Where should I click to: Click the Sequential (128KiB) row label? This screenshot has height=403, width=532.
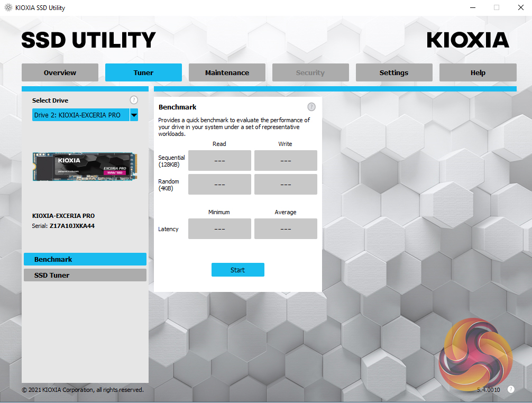[171, 161]
